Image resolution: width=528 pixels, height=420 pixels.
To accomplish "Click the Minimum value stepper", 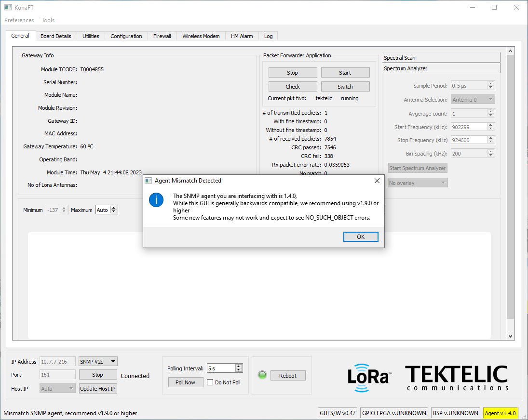I will coord(64,210).
